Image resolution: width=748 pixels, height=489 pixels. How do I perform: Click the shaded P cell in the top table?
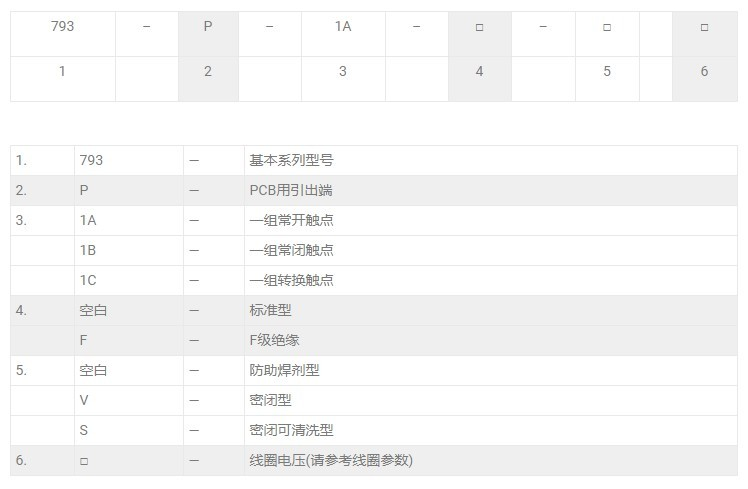click(208, 27)
